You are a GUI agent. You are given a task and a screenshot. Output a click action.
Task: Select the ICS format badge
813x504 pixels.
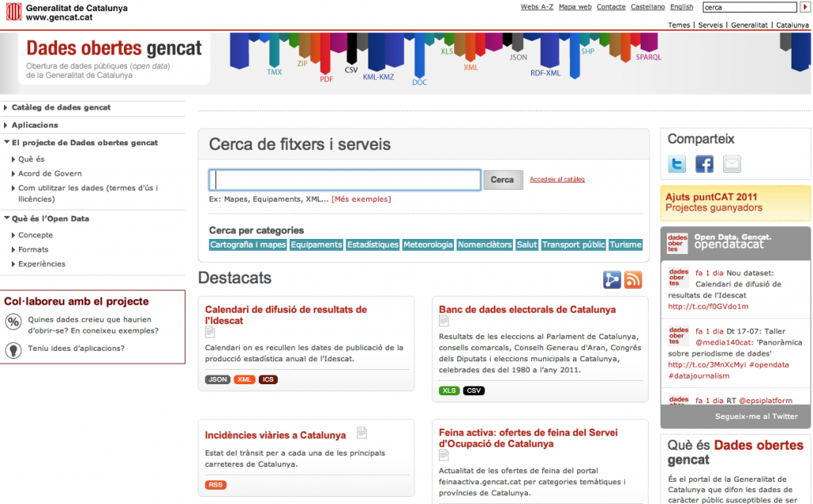click(268, 379)
